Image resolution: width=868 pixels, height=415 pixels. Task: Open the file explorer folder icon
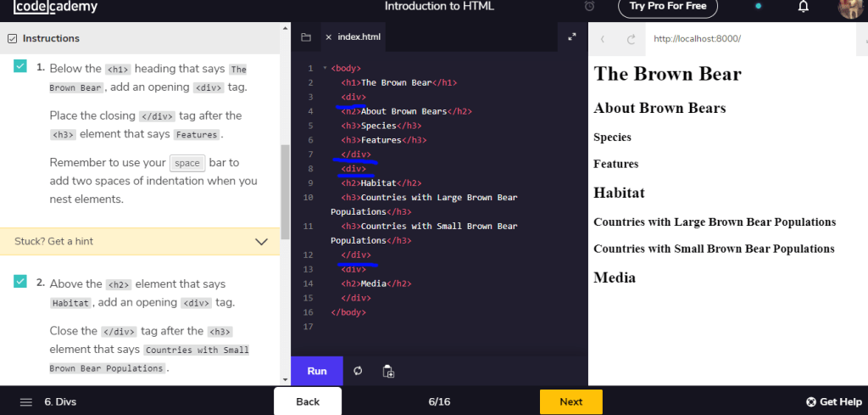(x=305, y=37)
